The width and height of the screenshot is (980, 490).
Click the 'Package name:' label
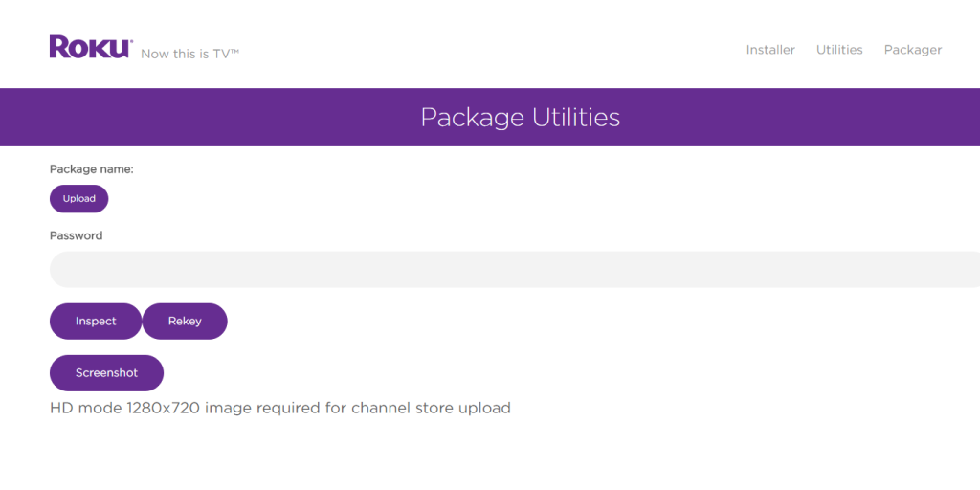pos(91,169)
